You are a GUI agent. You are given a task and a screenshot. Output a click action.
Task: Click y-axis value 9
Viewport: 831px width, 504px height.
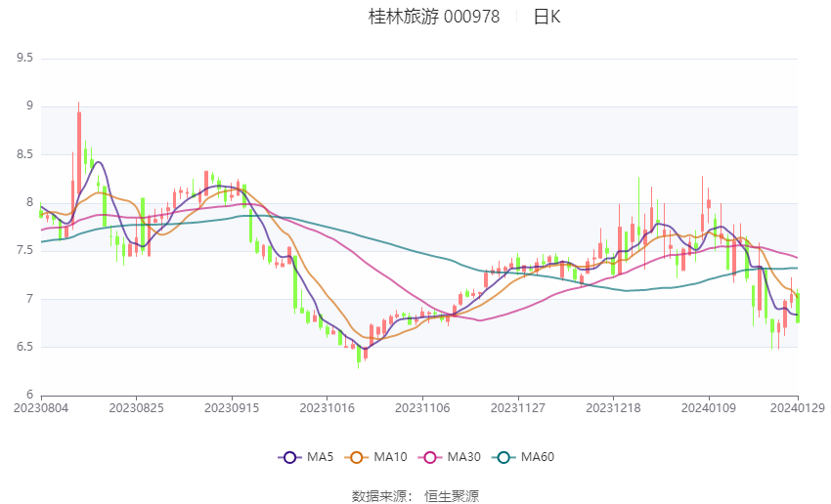coord(29,105)
